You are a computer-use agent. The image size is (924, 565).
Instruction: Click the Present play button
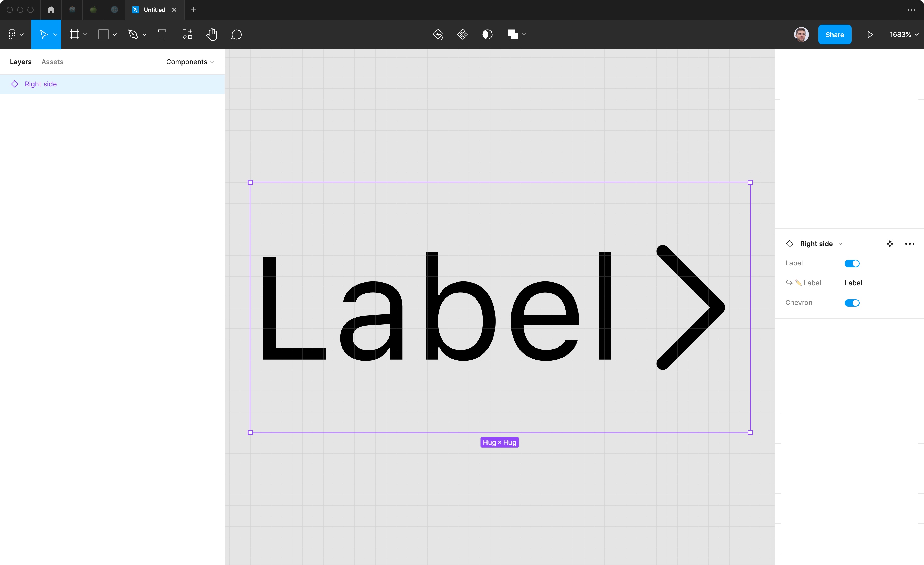870,35
